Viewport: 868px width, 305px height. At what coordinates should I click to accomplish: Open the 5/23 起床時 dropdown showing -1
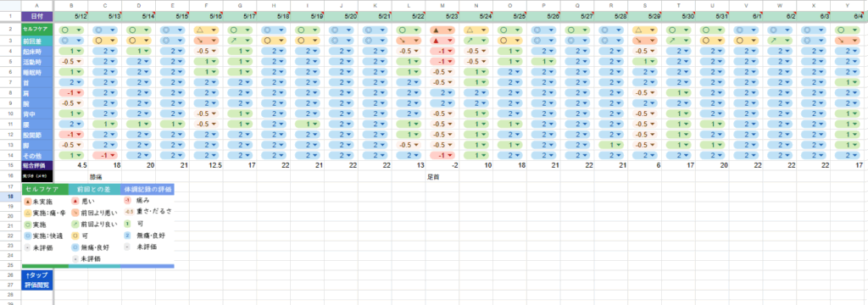(x=442, y=51)
